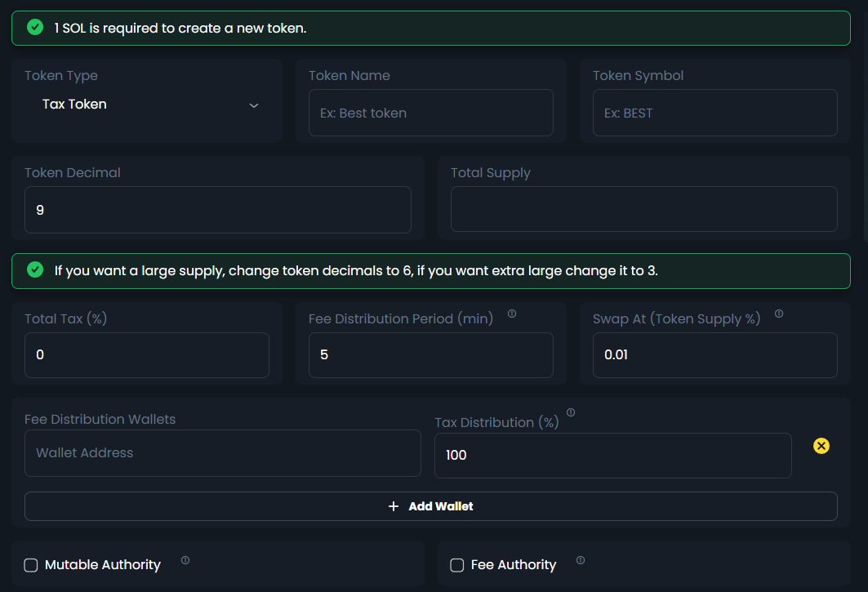868x592 pixels.
Task: Click the Wallet Address input field
Action: click(x=222, y=453)
